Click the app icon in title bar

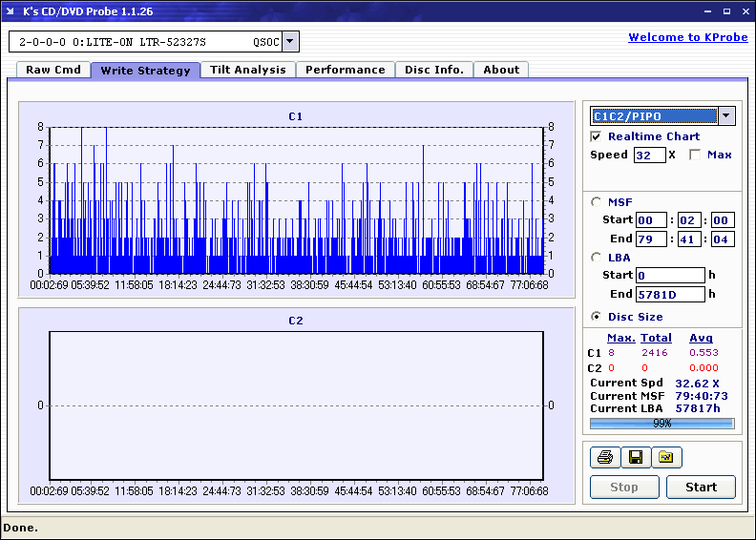12,11
